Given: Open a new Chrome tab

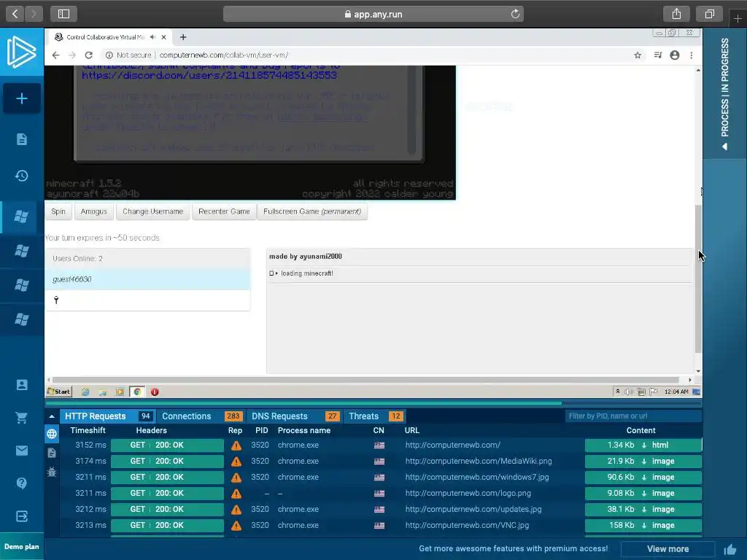Looking at the screenshot, I should [183, 37].
